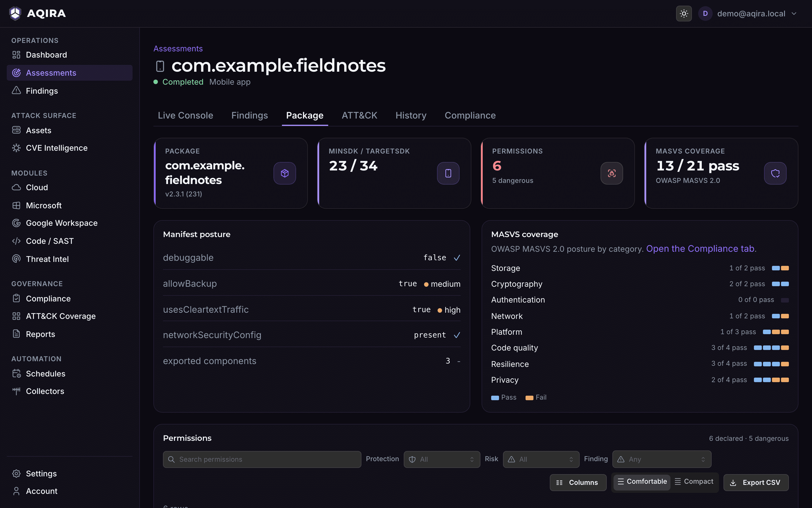Click the phone icon on the MinSDK card

[448, 173]
